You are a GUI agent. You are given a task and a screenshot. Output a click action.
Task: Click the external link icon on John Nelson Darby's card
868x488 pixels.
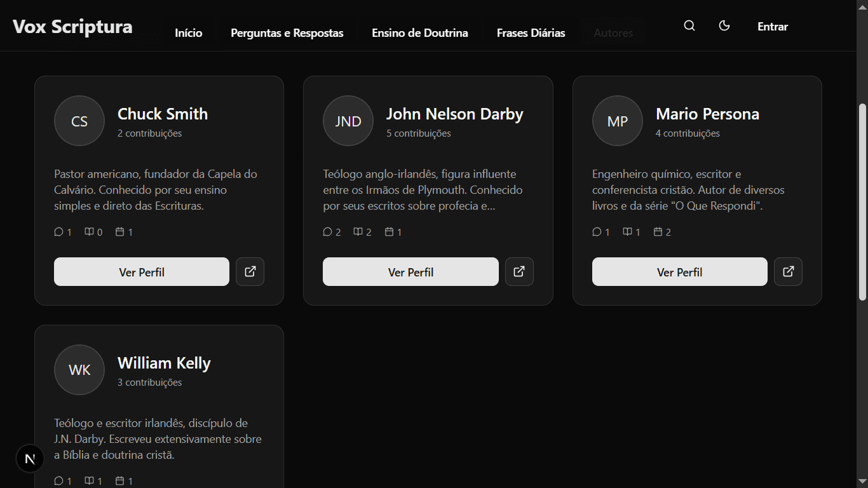pyautogui.click(x=519, y=271)
